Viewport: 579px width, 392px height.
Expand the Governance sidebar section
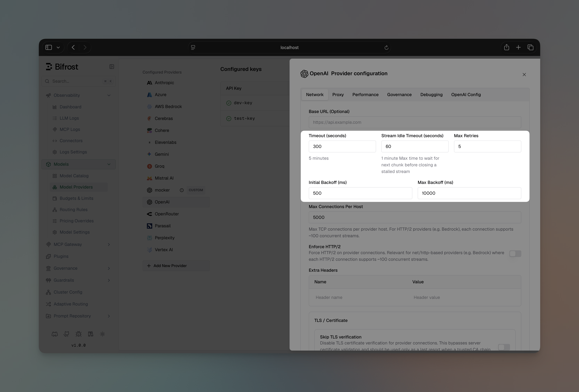pos(78,268)
